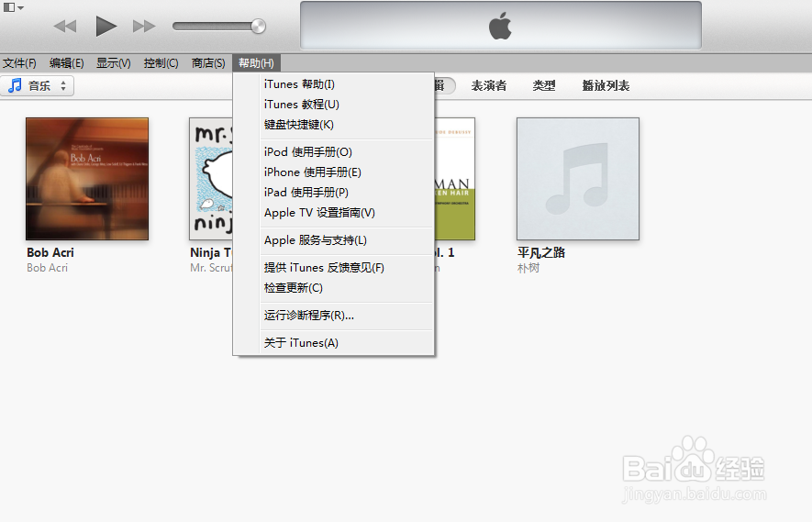The width and height of the screenshot is (812, 522).
Task: Open the 显示(V) menu
Action: click(114, 63)
